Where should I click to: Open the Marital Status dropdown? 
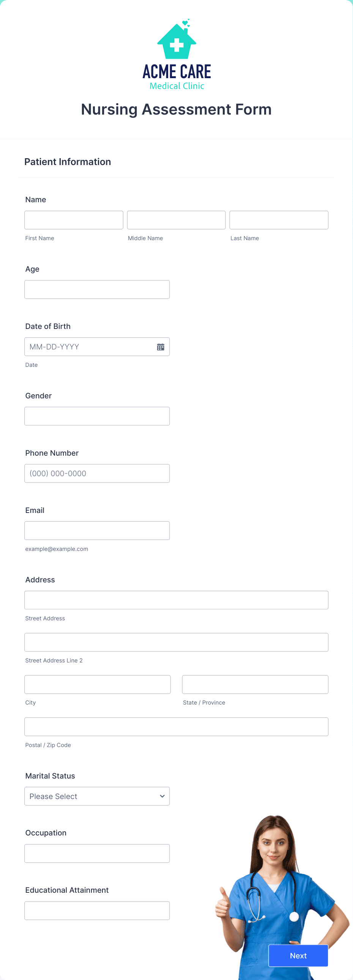tap(97, 796)
